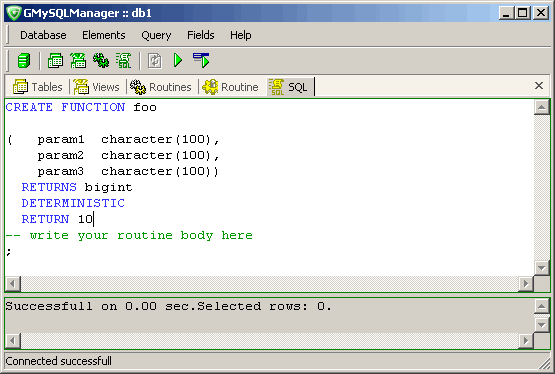This screenshot has height=374, width=555.
Task: Switch to the Views tab
Action: [x=96, y=87]
